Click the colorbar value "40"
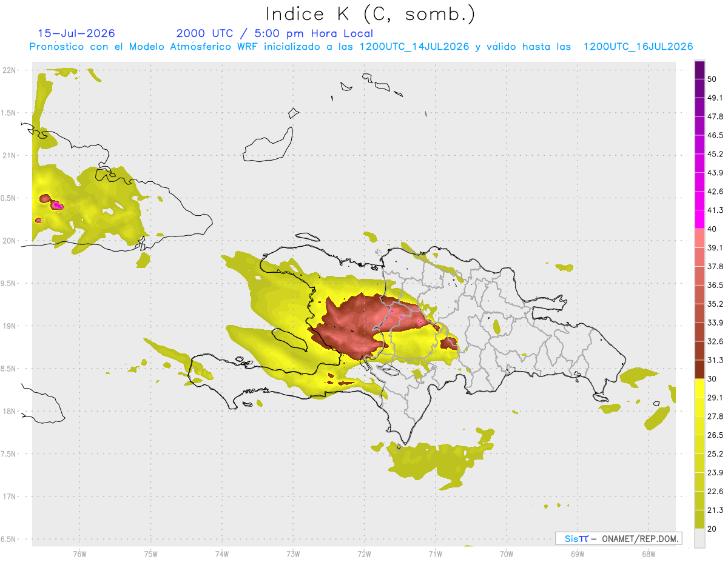 713,229
